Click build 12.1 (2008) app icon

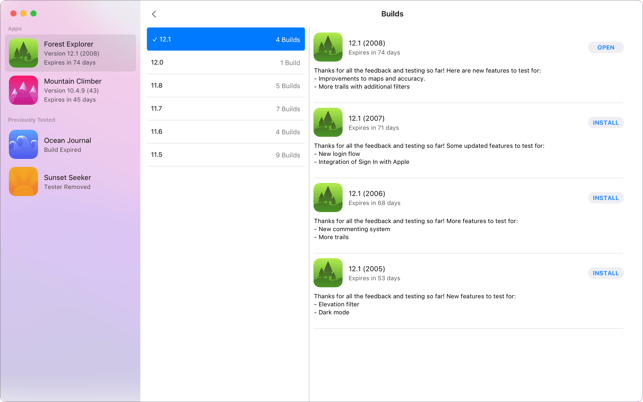click(328, 47)
